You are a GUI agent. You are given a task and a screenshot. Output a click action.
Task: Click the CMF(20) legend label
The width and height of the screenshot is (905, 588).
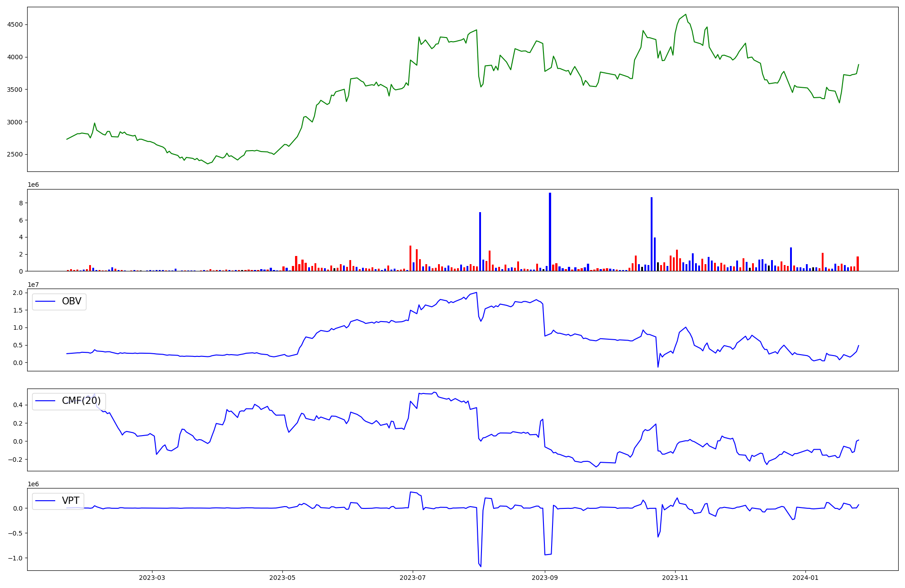point(81,401)
